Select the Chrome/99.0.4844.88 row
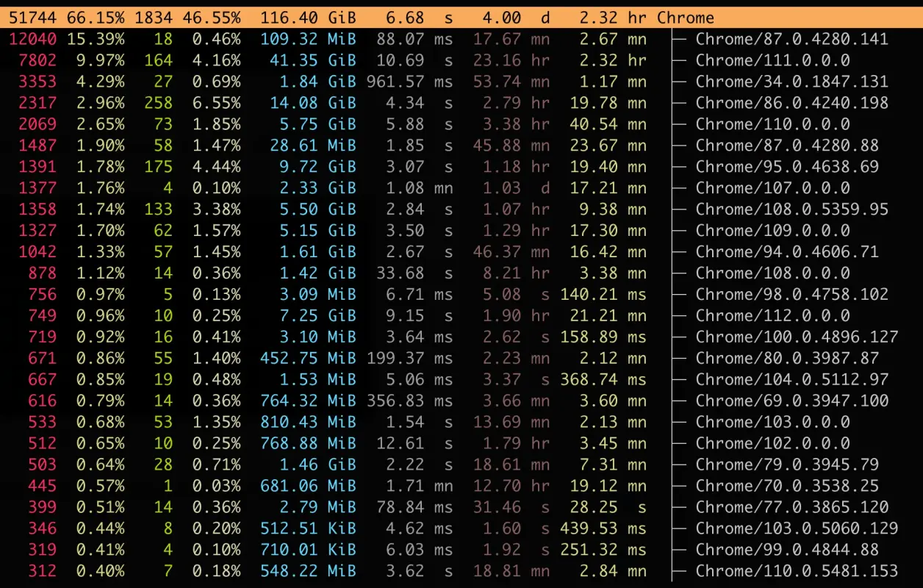 [461, 551]
